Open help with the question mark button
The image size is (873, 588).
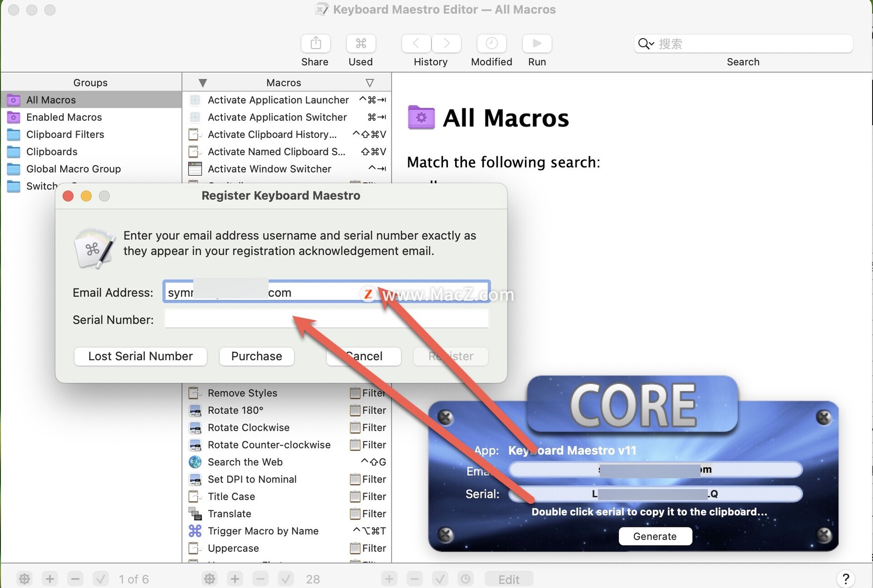[846, 579]
